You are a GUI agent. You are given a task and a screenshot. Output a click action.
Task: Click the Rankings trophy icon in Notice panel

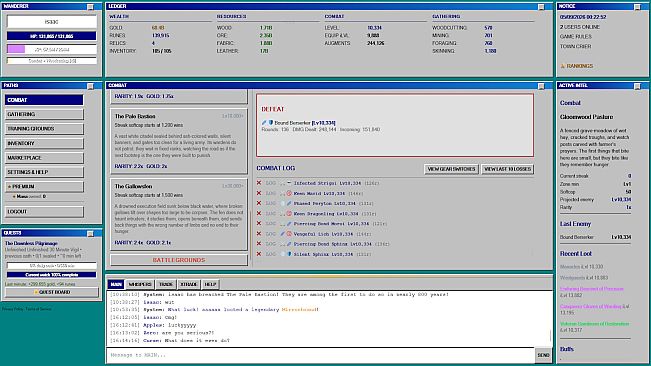pyautogui.click(x=563, y=66)
